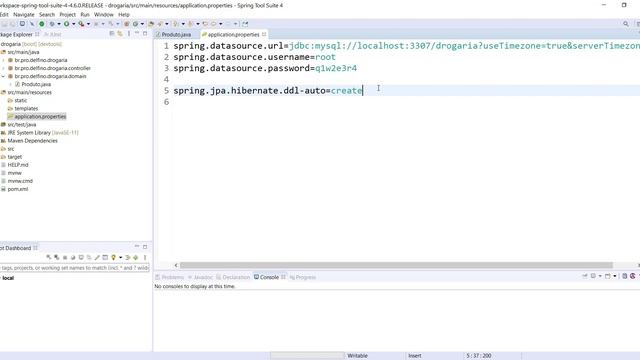Click the stop square icon in Boot Dashboard
This screenshot has width=640, height=360.
tap(65, 258)
